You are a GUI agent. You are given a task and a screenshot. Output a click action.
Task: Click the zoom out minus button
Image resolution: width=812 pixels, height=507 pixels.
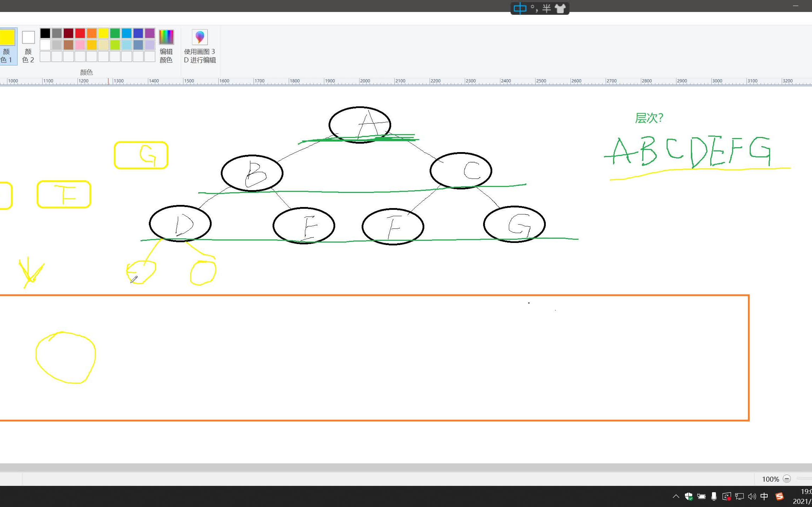pyautogui.click(x=787, y=479)
